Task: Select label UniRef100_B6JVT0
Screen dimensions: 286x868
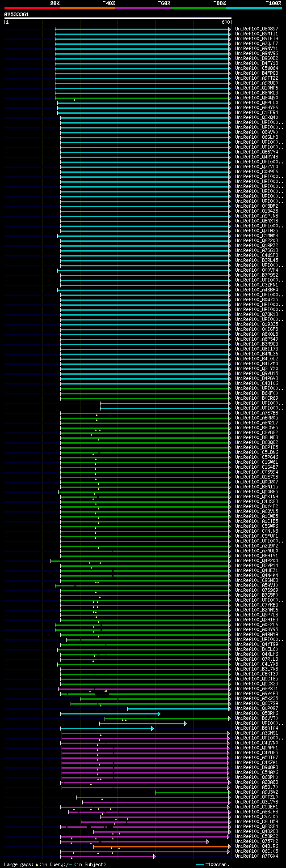Action: pyautogui.click(x=257, y=718)
